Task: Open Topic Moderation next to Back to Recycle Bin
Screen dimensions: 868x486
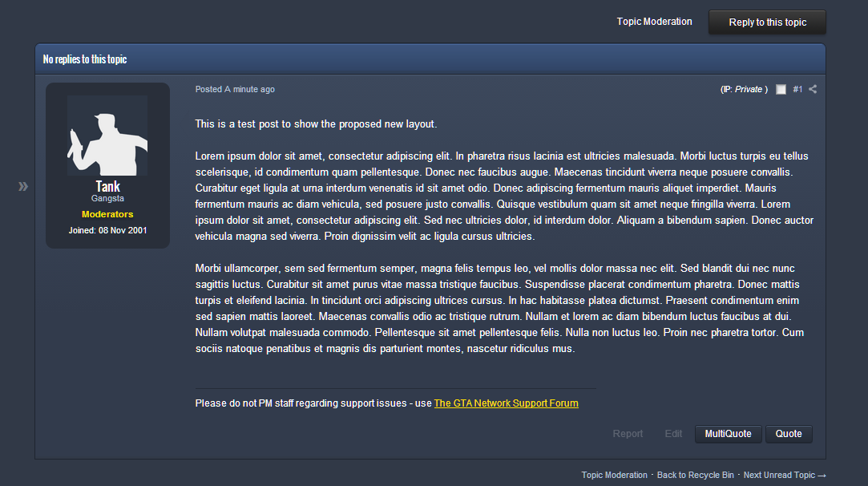Action: click(x=614, y=475)
